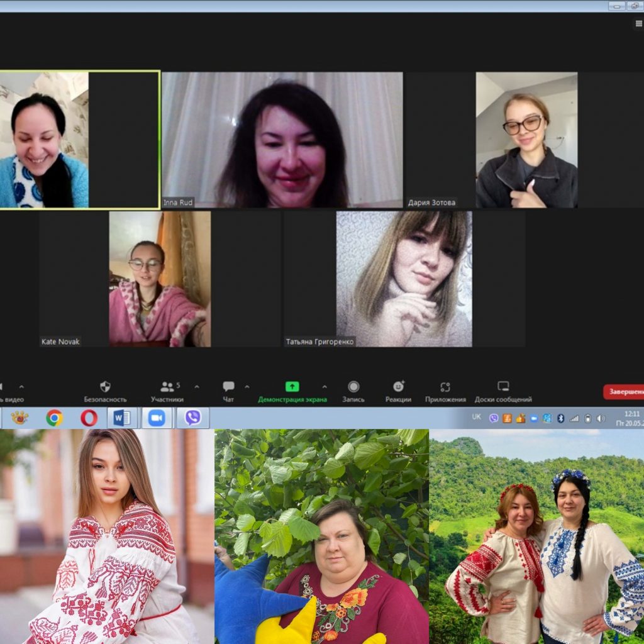Expand the arrow next to Чат
Screen dimensions: 644x644
click(x=247, y=387)
